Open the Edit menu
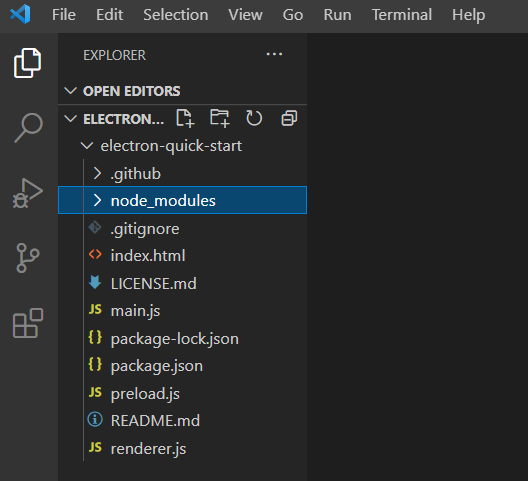 109,15
